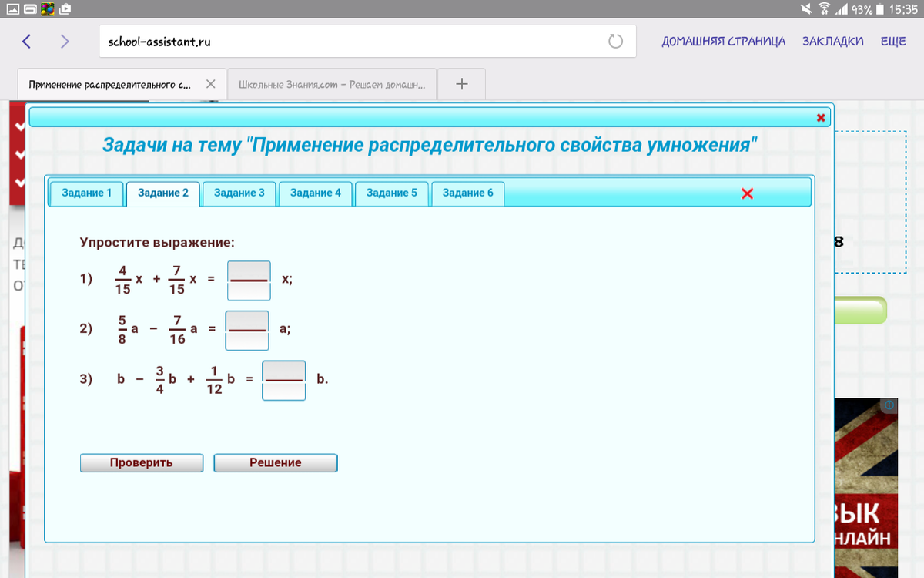
Task: Tap the school-assistant.ru address bar
Action: point(346,42)
